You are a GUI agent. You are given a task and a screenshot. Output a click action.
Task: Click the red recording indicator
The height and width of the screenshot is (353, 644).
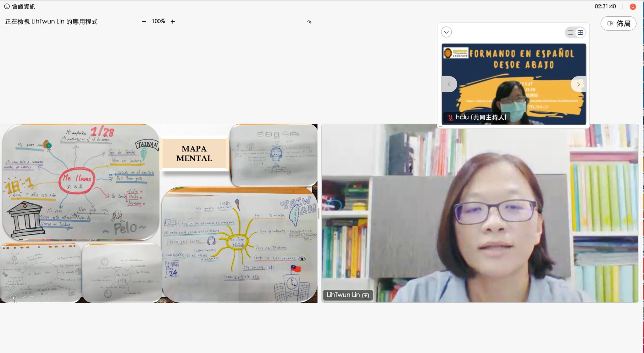pyautogui.click(x=633, y=7)
